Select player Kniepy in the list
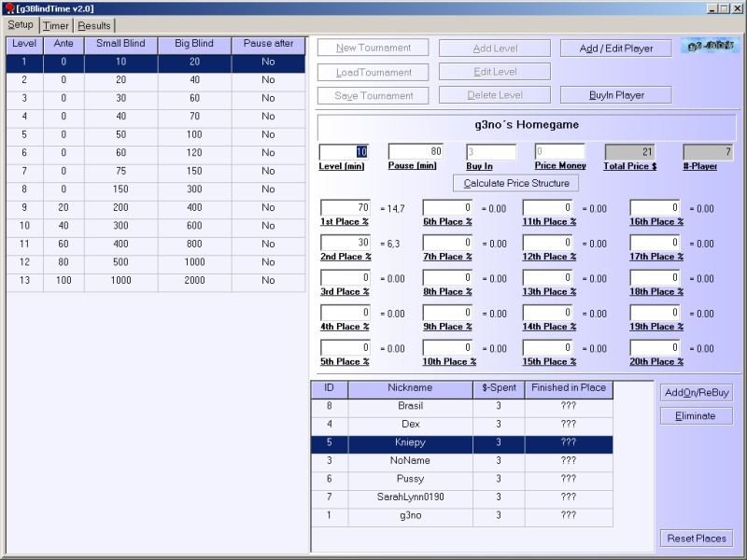Screen dimensions: 747x560 (461, 444)
